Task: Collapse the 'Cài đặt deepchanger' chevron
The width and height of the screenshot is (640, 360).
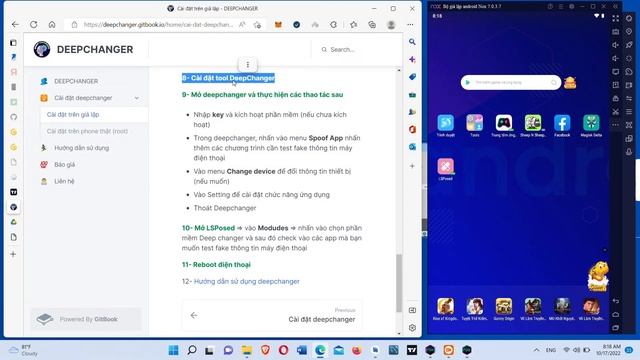Action: [137, 98]
